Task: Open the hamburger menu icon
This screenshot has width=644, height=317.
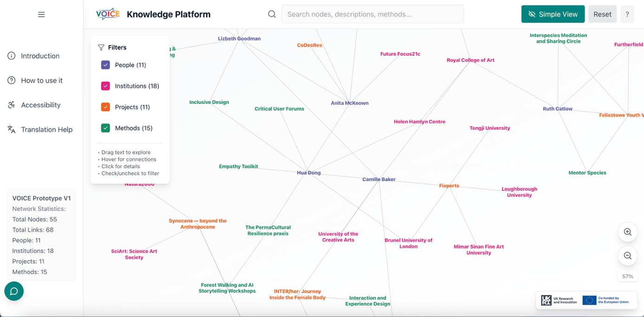Action: click(41, 14)
